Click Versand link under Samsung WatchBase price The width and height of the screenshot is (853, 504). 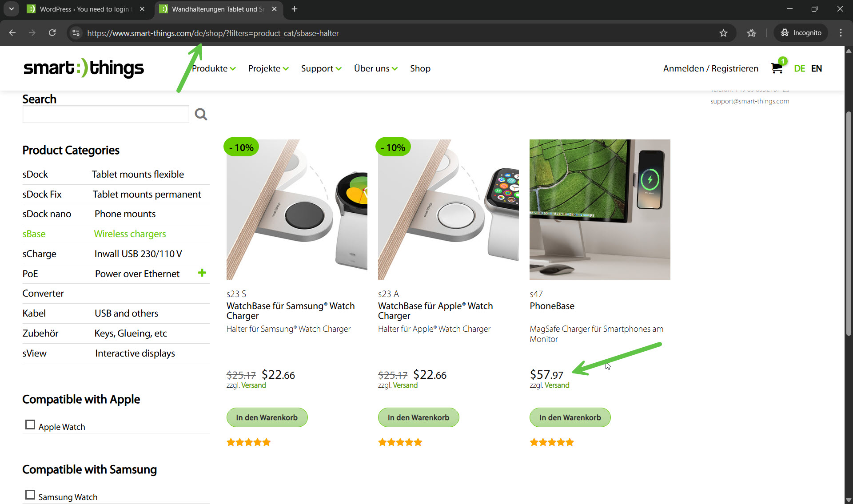pyautogui.click(x=253, y=385)
